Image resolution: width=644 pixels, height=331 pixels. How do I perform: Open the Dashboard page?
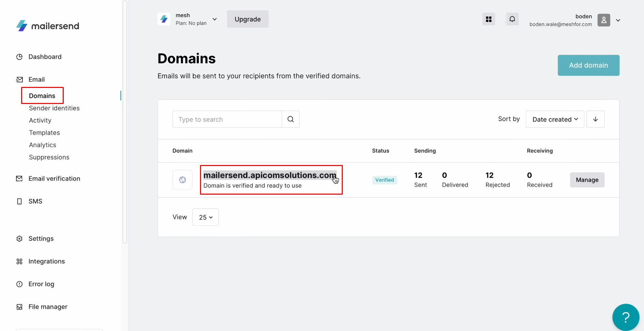coord(45,57)
